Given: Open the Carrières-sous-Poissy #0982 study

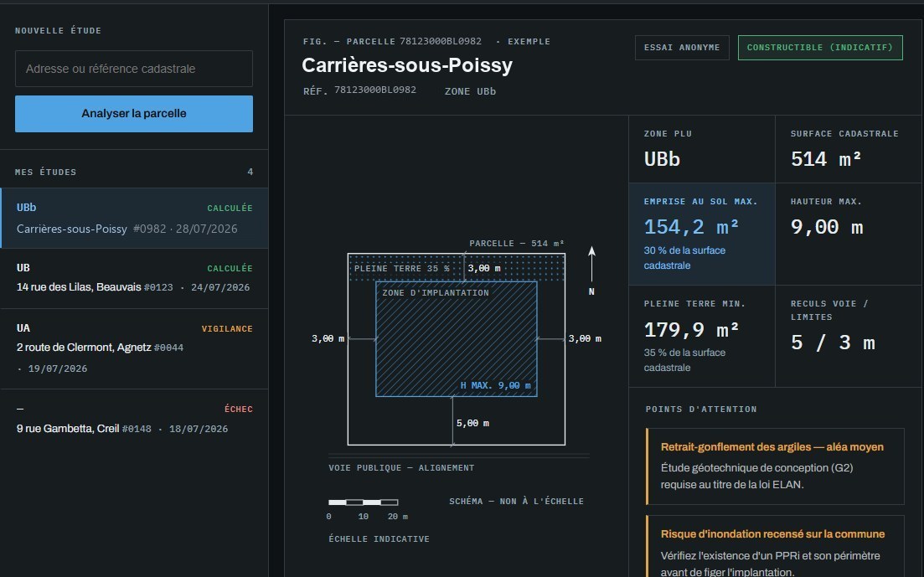Looking at the screenshot, I should 134,218.
